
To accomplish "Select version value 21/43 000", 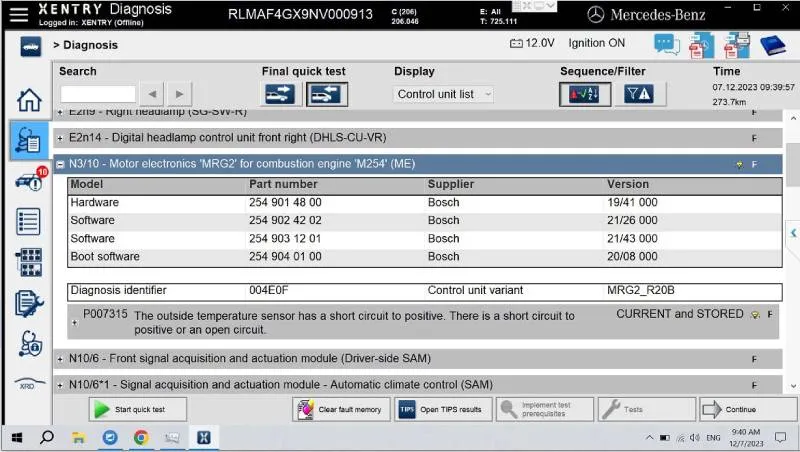I will click(x=632, y=239).
